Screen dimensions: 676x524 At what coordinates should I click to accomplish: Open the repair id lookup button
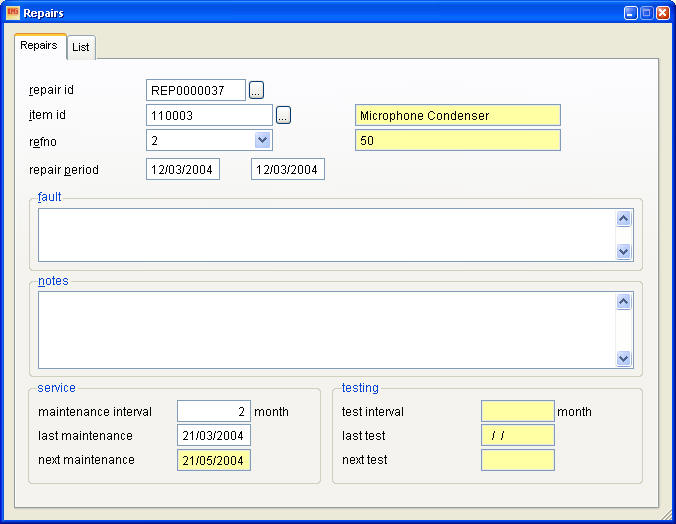[x=256, y=90]
